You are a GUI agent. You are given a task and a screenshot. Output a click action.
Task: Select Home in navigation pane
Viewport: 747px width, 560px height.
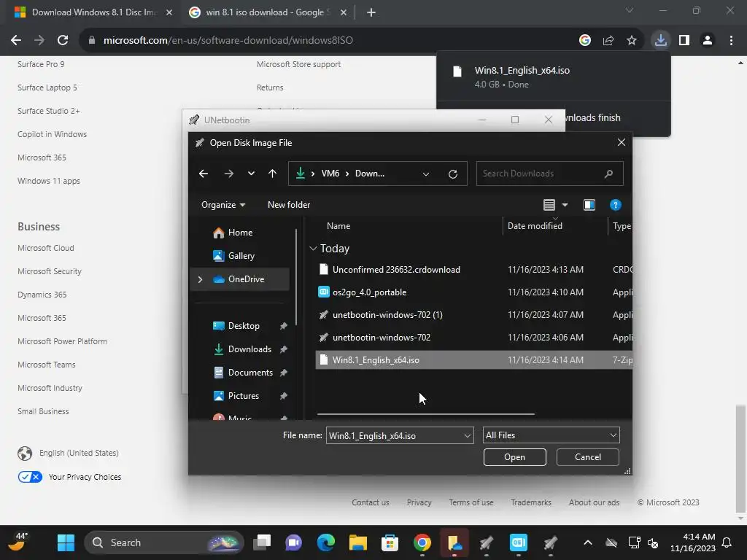point(240,233)
